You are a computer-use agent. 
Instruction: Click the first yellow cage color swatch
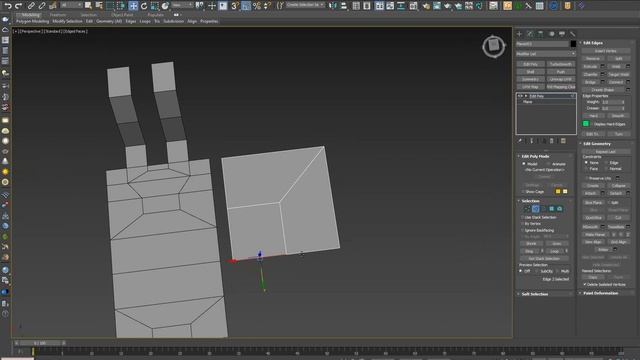click(558, 191)
